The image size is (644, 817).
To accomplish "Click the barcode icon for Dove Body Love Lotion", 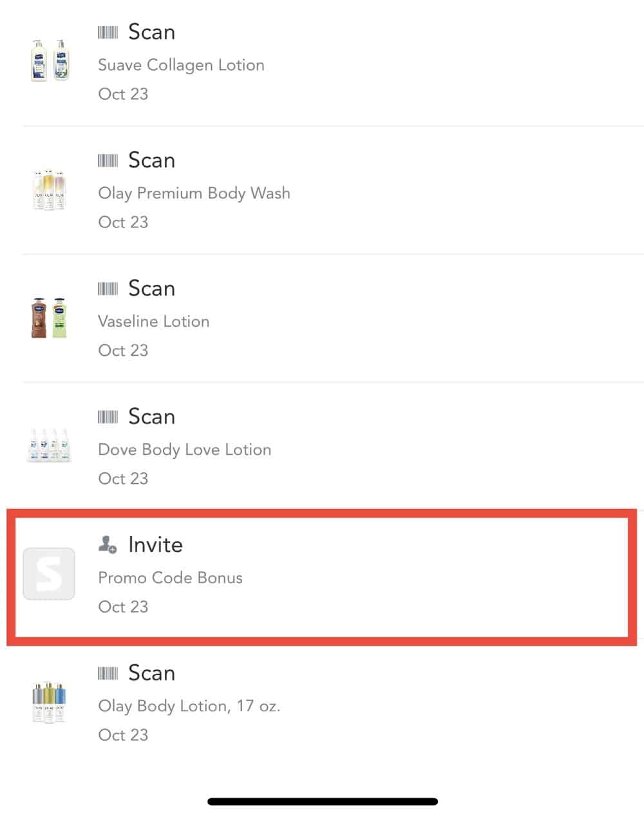I will click(x=109, y=416).
